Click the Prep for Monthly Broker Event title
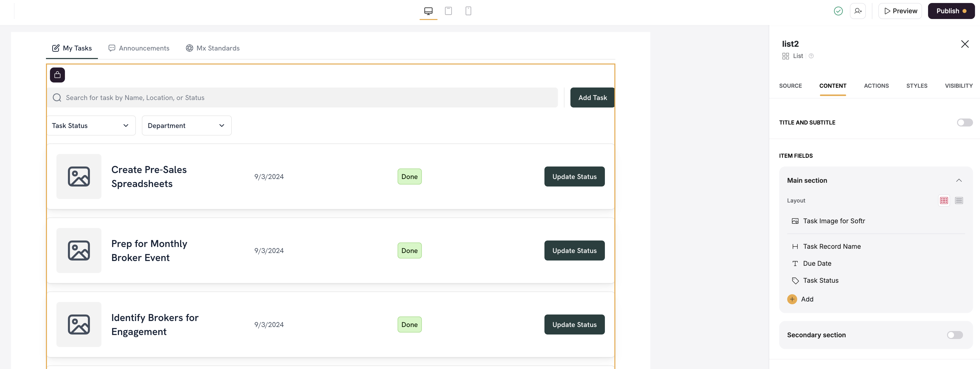 [149, 250]
